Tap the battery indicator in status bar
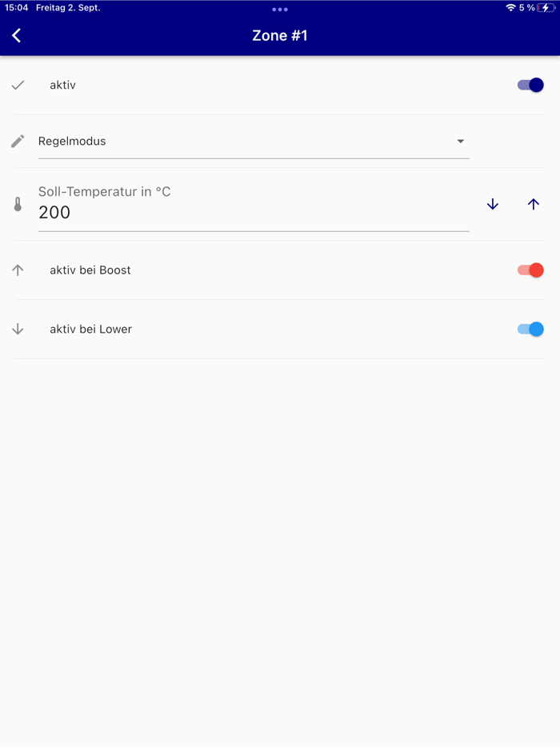The height and width of the screenshot is (747, 560). tap(546, 8)
